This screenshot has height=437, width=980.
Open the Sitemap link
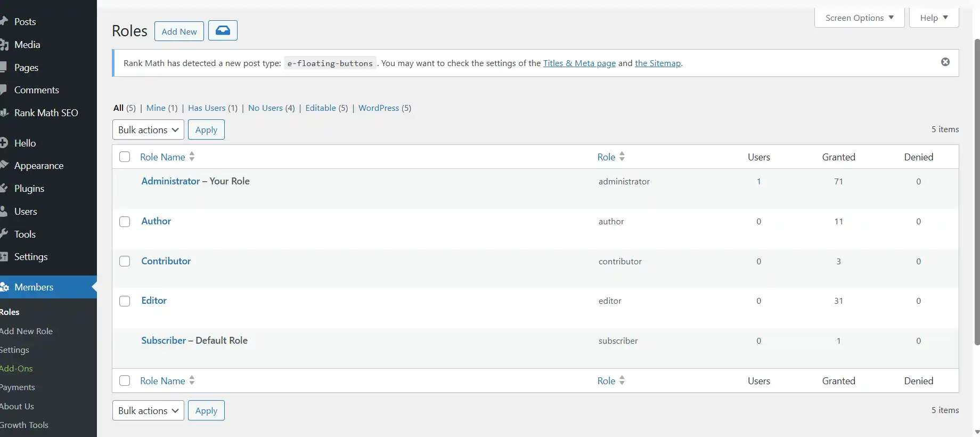click(x=658, y=63)
